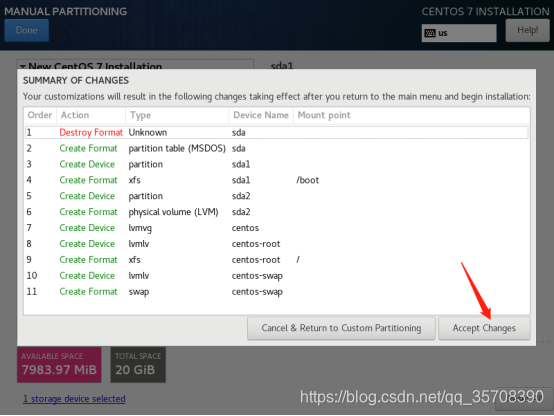Select the /boot mount point cell
The image size is (554, 416).
(x=308, y=180)
